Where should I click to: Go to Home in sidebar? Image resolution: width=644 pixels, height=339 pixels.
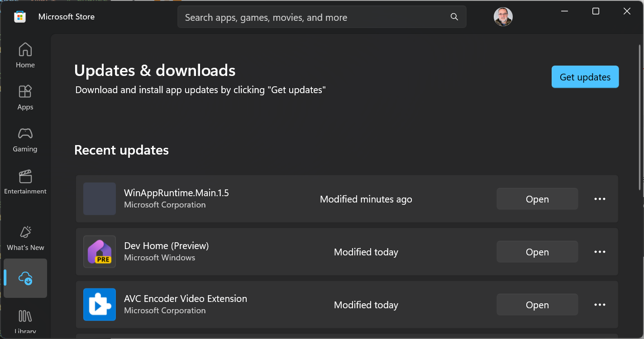tap(25, 55)
